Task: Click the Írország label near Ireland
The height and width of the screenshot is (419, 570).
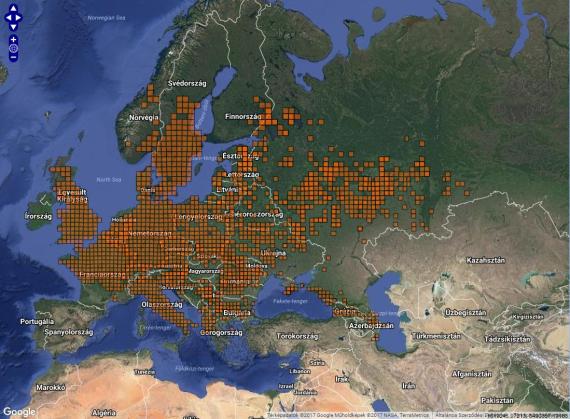Action: [38, 216]
